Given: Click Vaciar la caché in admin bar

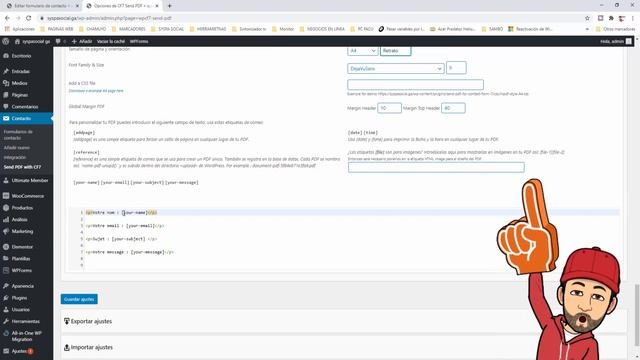Looking at the screenshot, I should tap(111, 41).
